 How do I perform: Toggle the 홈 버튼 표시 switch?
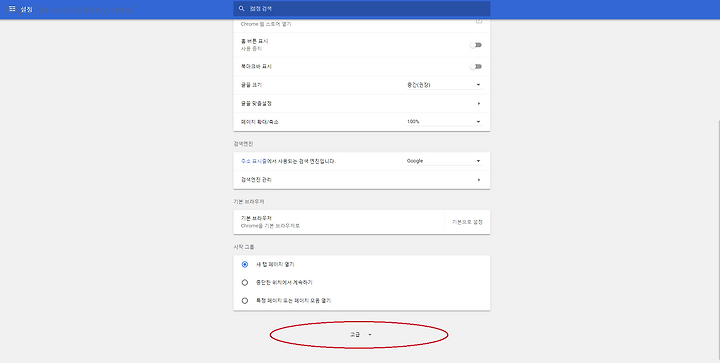[476, 45]
